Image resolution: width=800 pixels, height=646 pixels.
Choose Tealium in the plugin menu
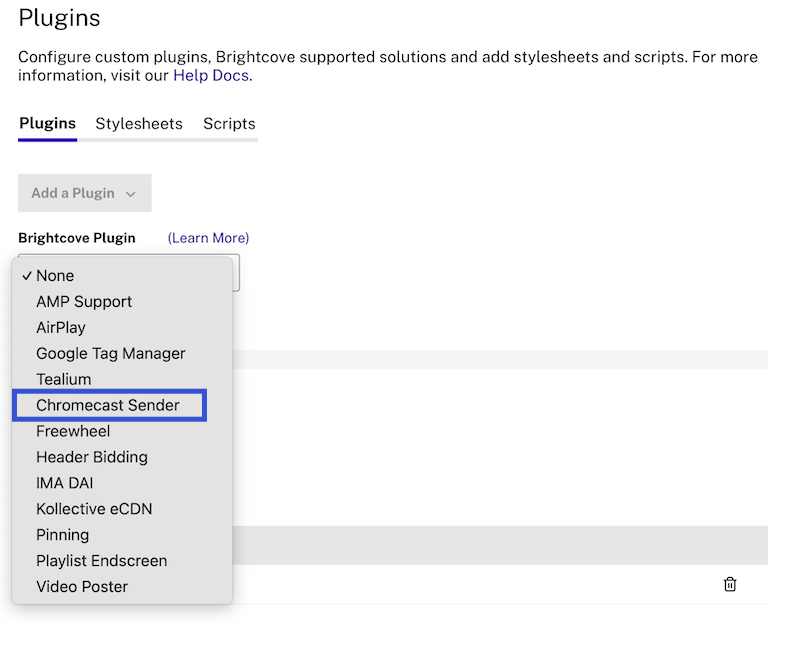64,380
